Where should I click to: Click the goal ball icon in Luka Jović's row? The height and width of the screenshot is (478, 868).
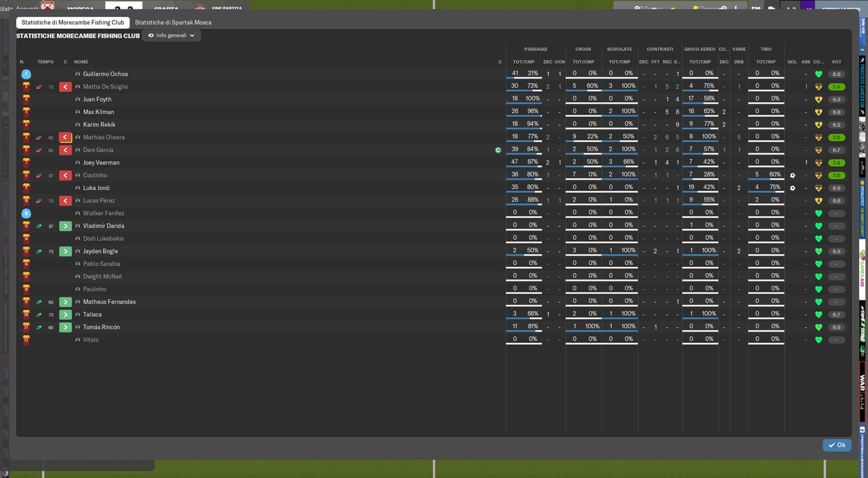point(792,188)
